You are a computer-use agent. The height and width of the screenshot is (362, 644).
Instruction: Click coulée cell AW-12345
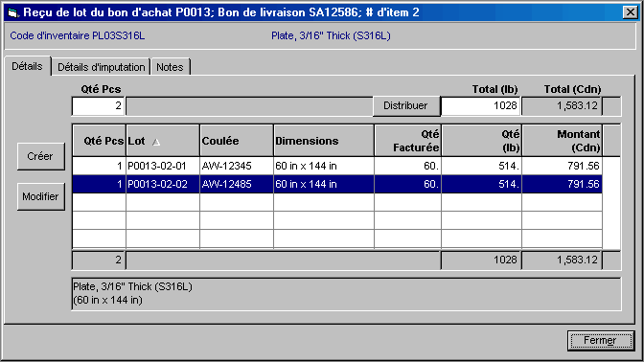point(237,166)
